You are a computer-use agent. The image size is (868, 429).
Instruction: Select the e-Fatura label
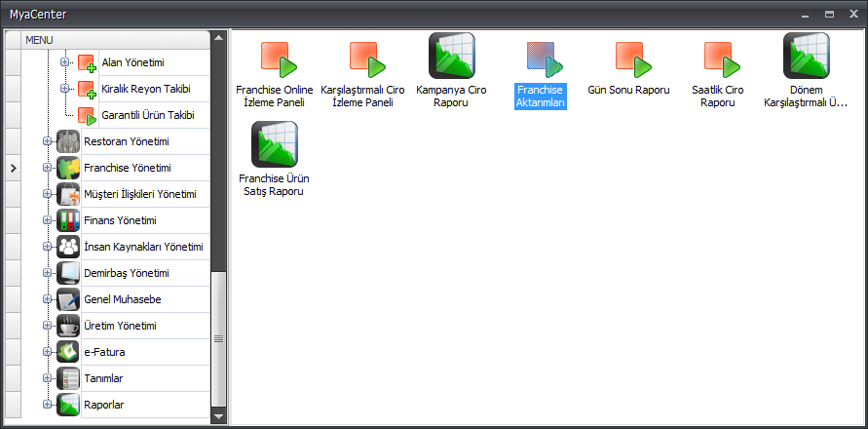coord(104,353)
